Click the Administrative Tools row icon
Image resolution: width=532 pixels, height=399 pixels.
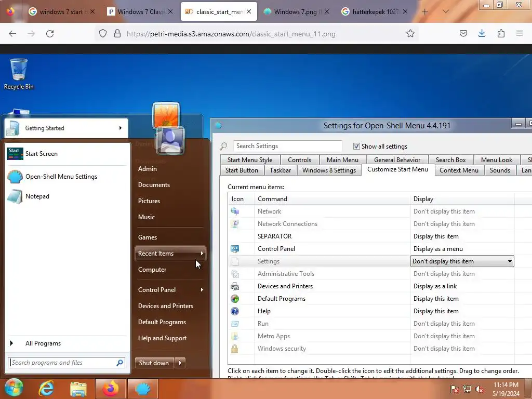coord(235,274)
